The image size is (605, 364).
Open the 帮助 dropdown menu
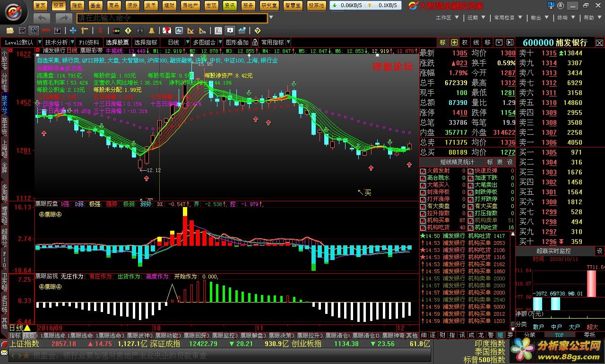click(x=592, y=18)
